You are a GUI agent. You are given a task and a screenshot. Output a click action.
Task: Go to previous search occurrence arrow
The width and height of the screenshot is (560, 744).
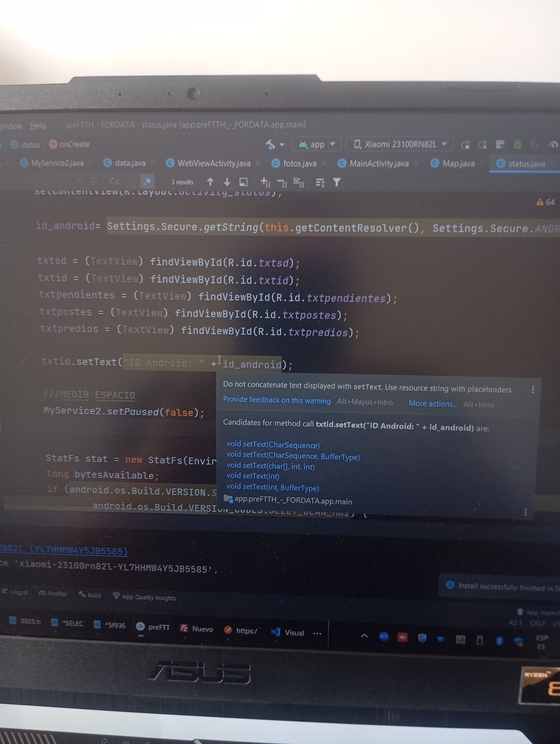click(210, 182)
